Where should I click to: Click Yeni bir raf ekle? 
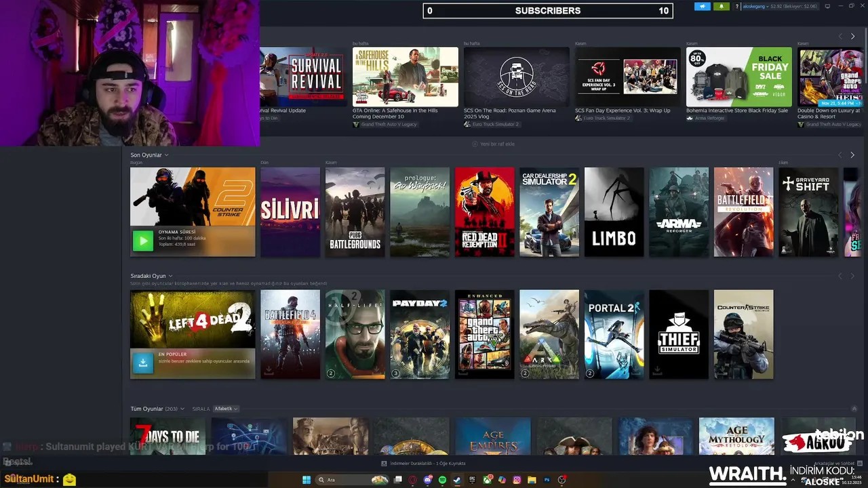[x=493, y=144]
